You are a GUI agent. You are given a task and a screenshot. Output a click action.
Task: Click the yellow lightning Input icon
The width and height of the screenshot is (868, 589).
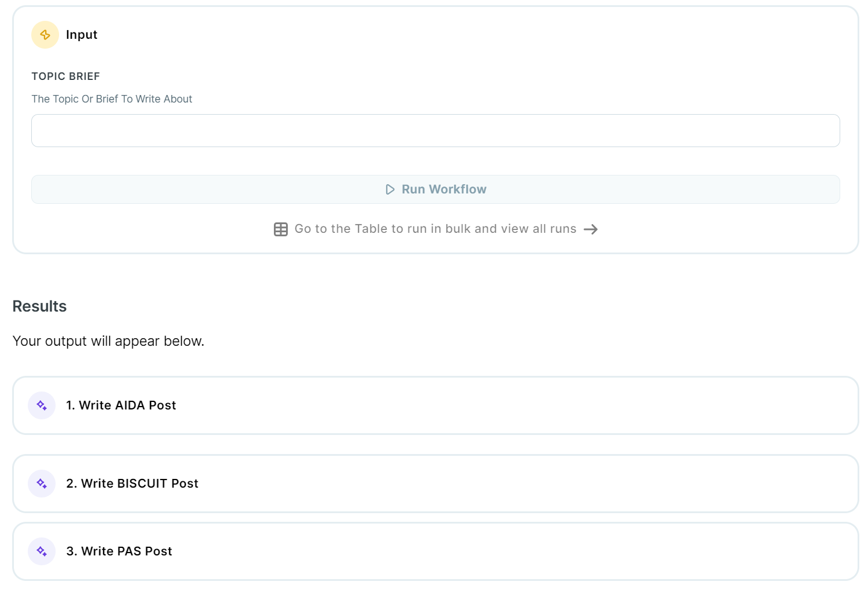tap(45, 35)
